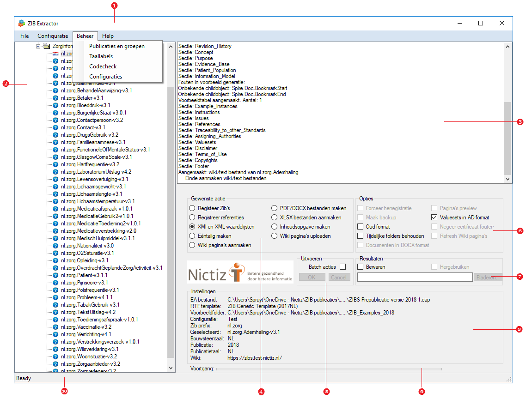Select Wiki pagina's uploaden action
Viewport: 532px width, 399px height.
(275, 236)
